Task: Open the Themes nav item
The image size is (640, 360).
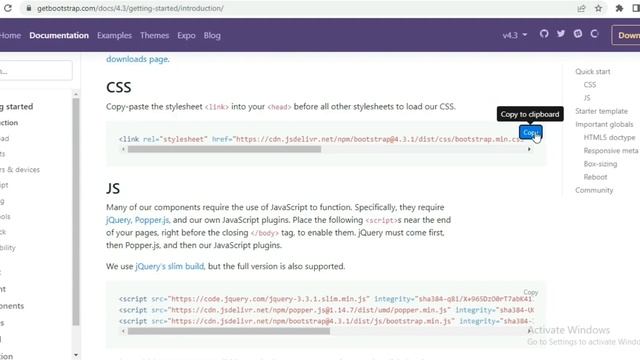Action: [x=154, y=36]
